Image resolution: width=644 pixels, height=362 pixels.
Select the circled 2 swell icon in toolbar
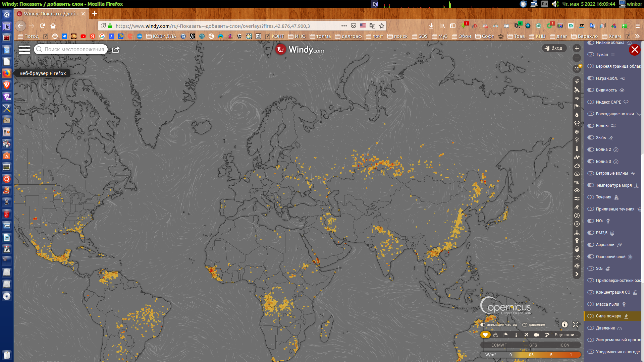tap(577, 216)
